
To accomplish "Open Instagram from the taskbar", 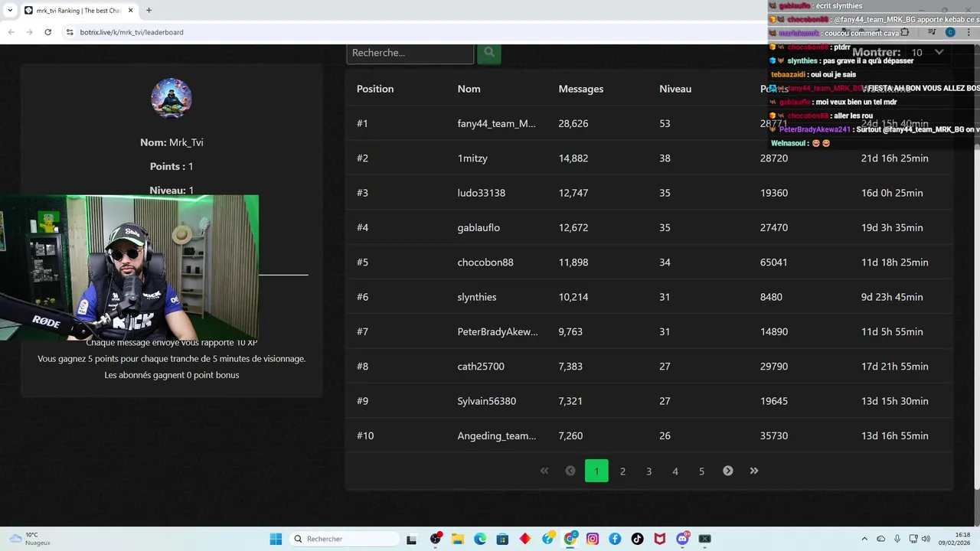I will tap(593, 539).
